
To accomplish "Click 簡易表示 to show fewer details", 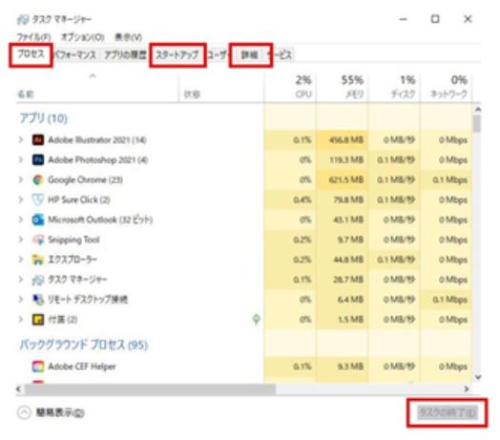I will point(60,413).
